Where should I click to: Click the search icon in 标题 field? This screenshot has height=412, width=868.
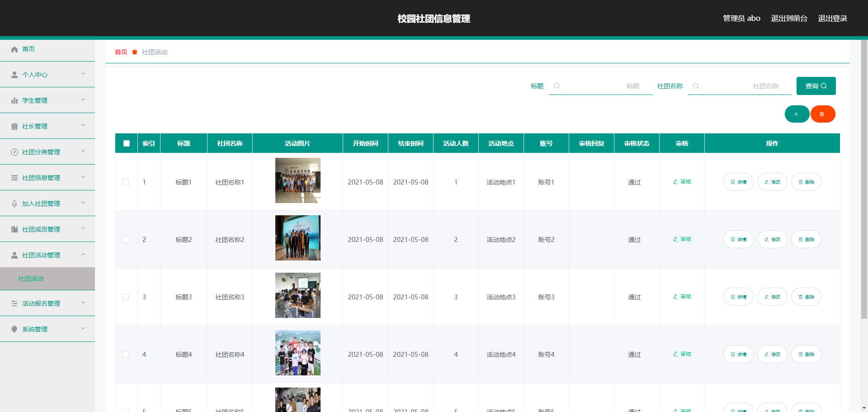[557, 86]
